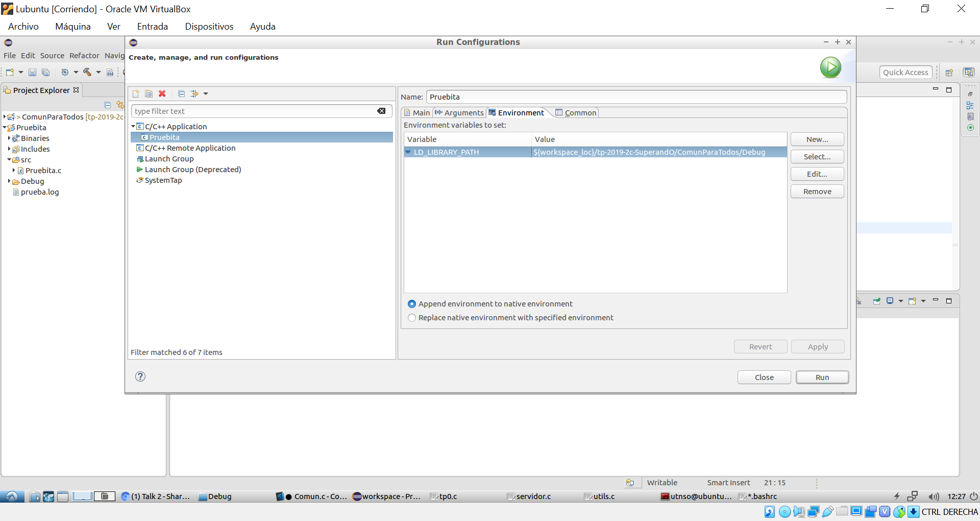Click Select to browse for a value

tap(817, 156)
